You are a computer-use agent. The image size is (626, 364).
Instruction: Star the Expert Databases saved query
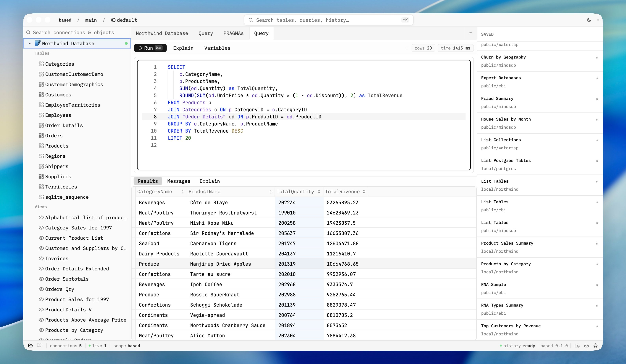tap(597, 78)
